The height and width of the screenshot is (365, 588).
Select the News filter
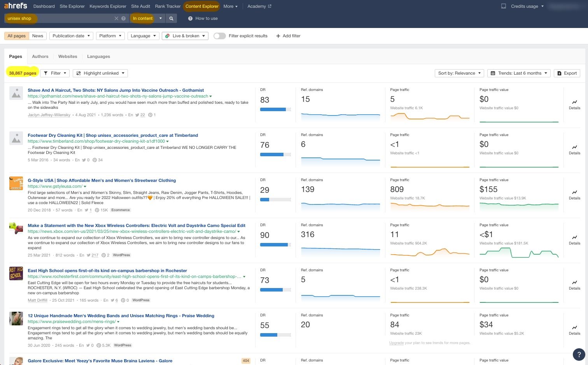(38, 36)
